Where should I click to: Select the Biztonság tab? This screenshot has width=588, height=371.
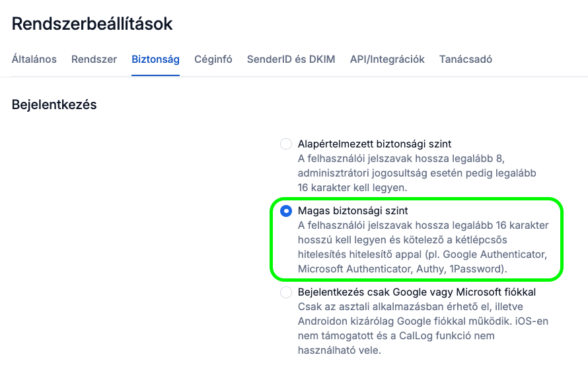coord(155,59)
